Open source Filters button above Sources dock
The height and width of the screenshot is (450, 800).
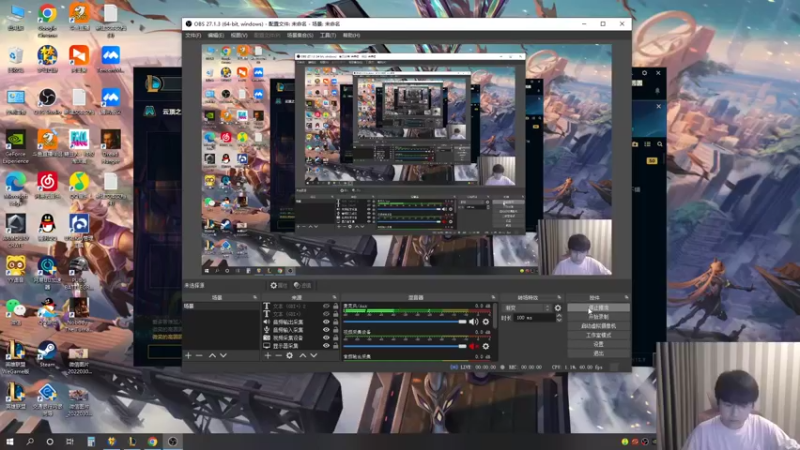click(303, 286)
